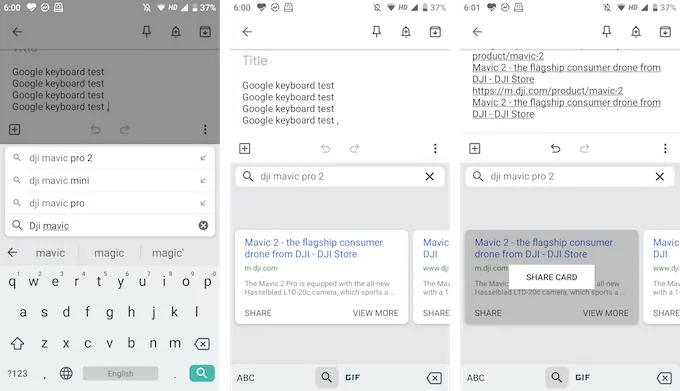
Task: Tap the shift key on keyboard
Action: [17, 343]
